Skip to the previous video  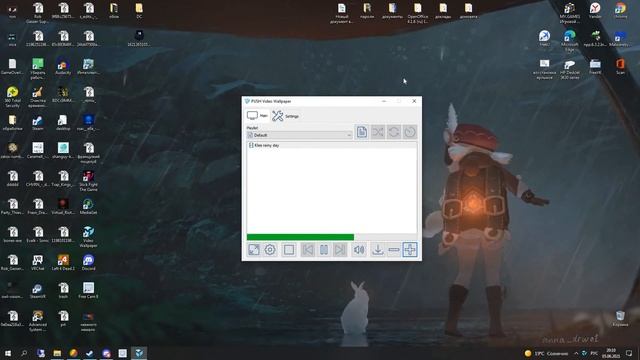pos(308,249)
